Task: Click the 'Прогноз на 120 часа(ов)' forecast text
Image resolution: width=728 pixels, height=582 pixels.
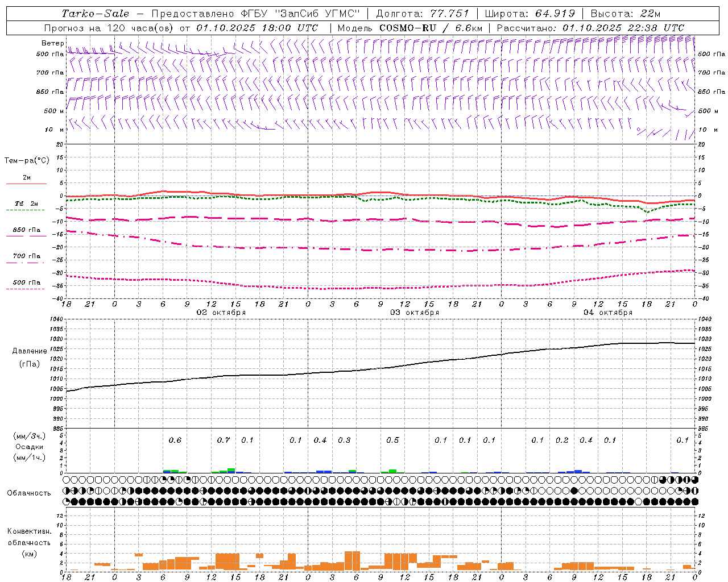Action: tap(110, 28)
